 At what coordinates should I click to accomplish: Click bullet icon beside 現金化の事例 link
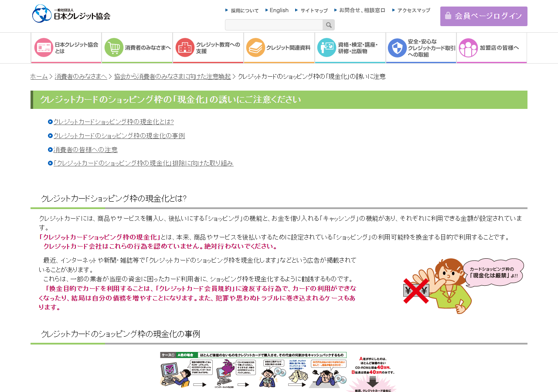50,136
